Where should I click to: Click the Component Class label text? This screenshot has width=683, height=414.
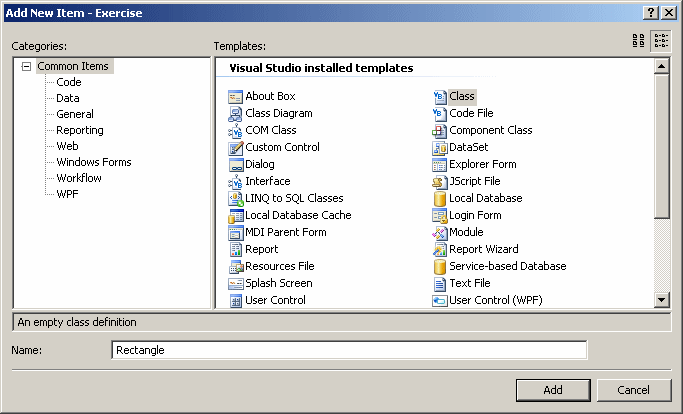[x=490, y=130]
